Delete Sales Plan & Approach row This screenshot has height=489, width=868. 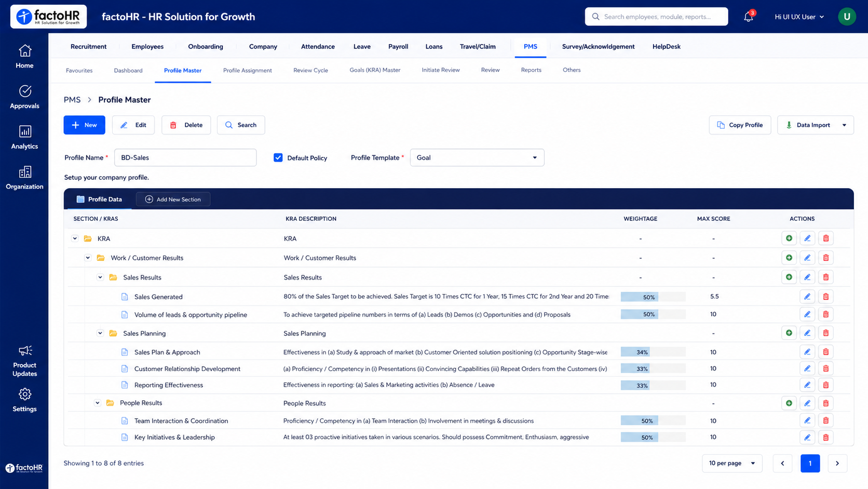(x=826, y=352)
